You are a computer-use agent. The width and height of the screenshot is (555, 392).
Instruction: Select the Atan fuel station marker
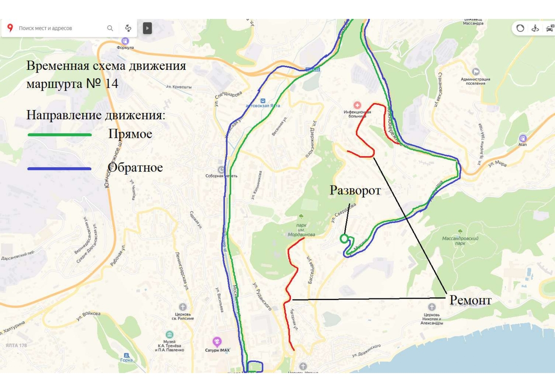pos(523,138)
